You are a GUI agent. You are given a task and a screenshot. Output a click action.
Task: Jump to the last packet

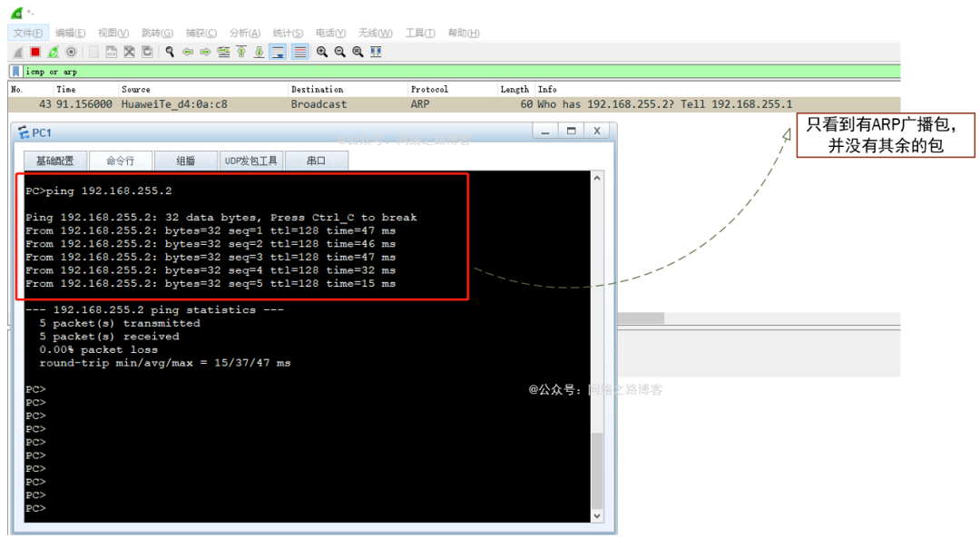tap(259, 52)
